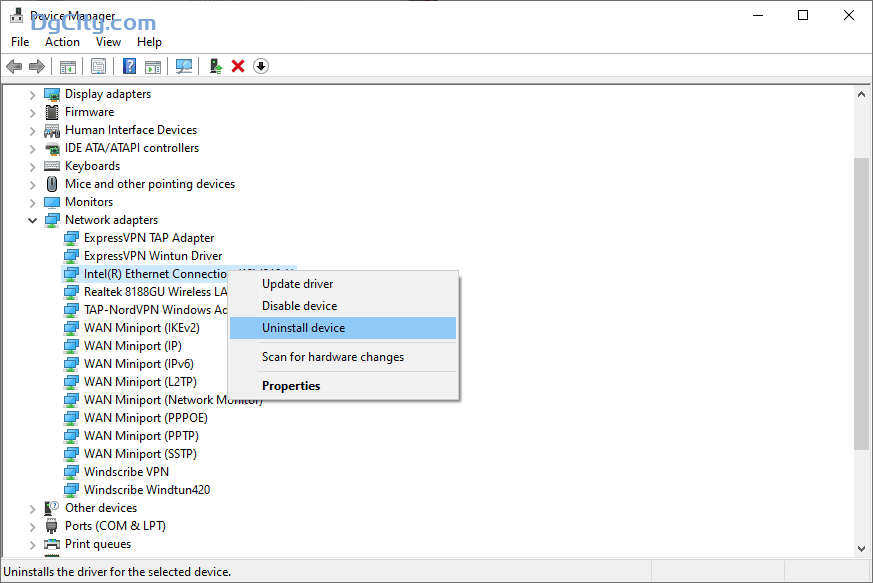873x583 pixels.
Task: Select WAN Miniport (PPPOE)
Action: pos(145,418)
